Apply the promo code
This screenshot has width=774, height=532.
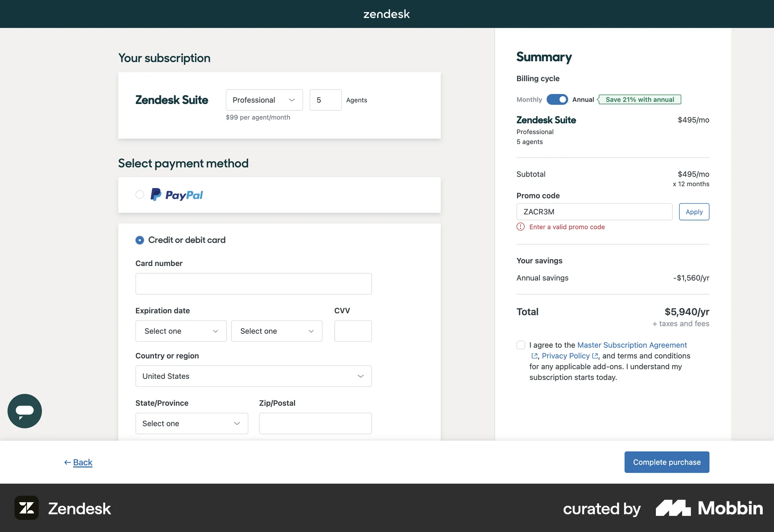(x=694, y=212)
